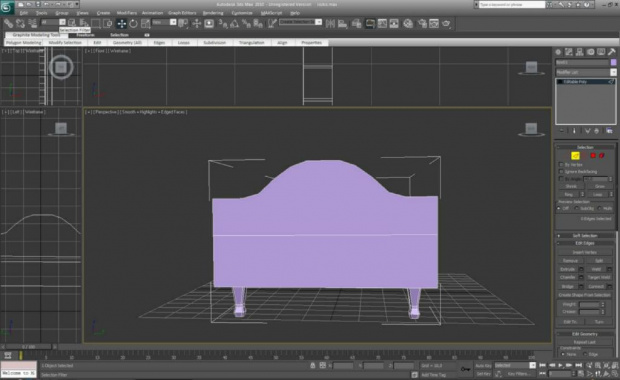Switch to the Freeform ribbon tab

(x=85, y=35)
